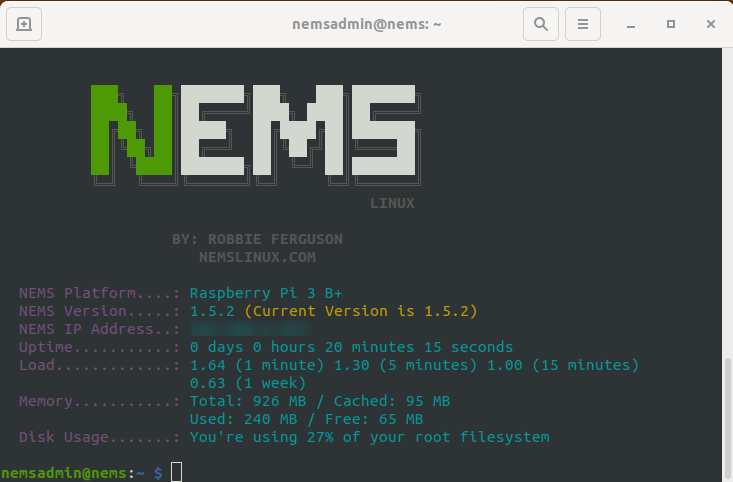Minimize the terminal window

click(x=631, y=24)
